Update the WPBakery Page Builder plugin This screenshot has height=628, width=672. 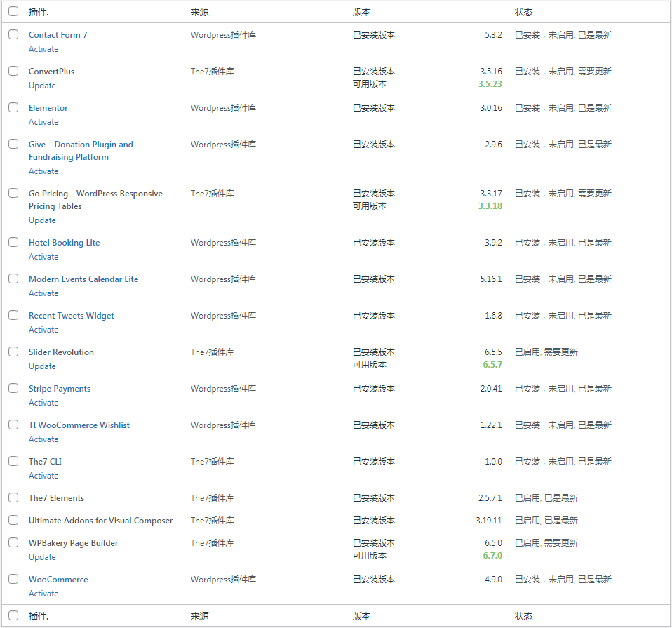pos(42,557)
